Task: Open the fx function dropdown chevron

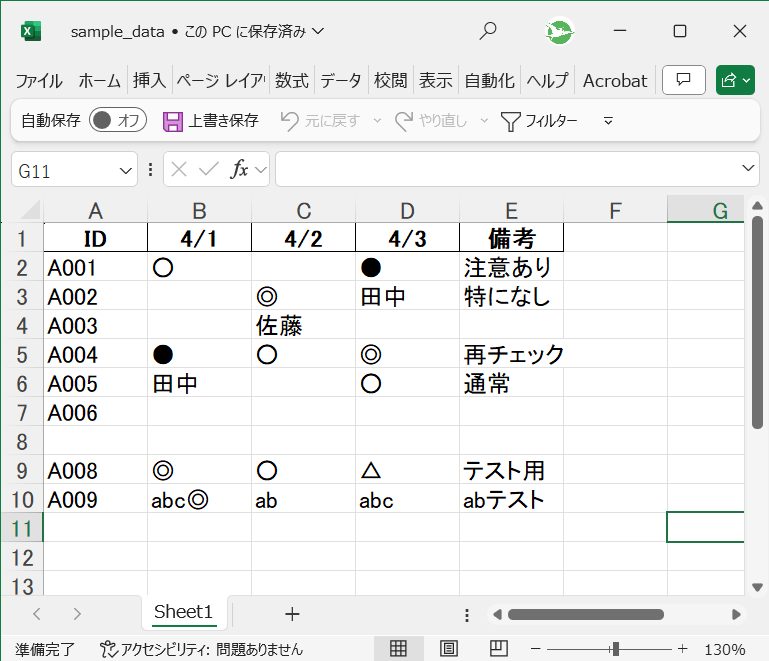Action: point(261,170)
